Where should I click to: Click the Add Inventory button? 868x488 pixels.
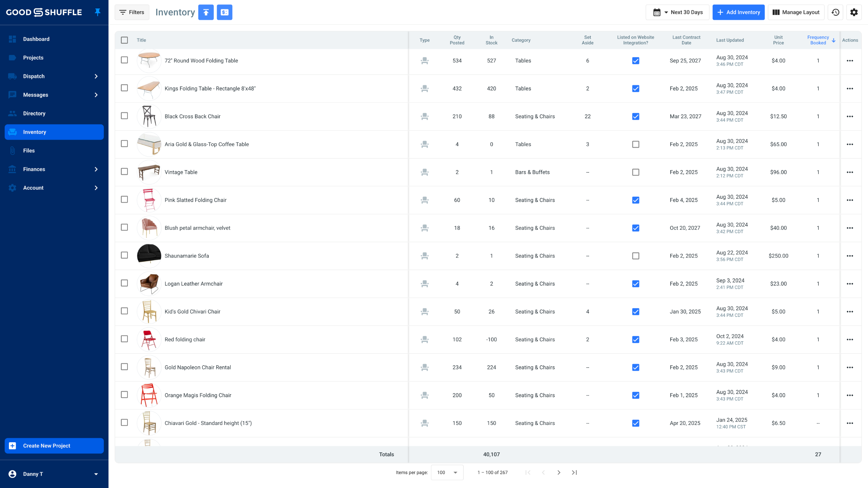738,12
